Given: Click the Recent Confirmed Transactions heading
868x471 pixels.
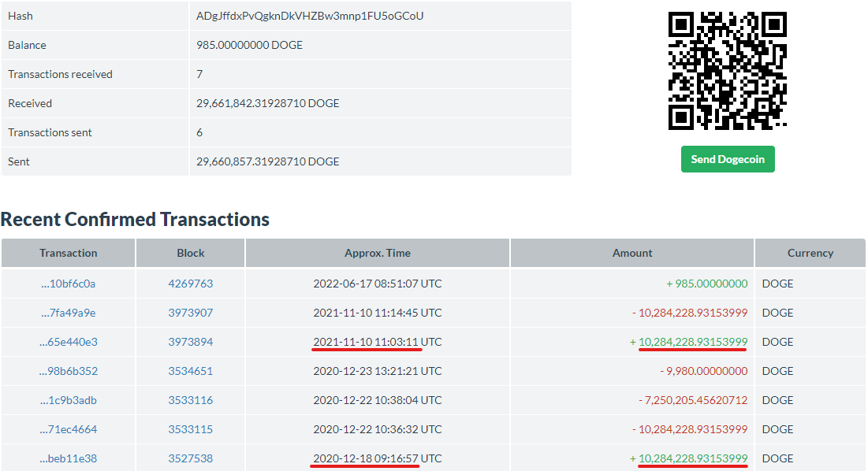Looking at the screenshot, I should (135, 220).
